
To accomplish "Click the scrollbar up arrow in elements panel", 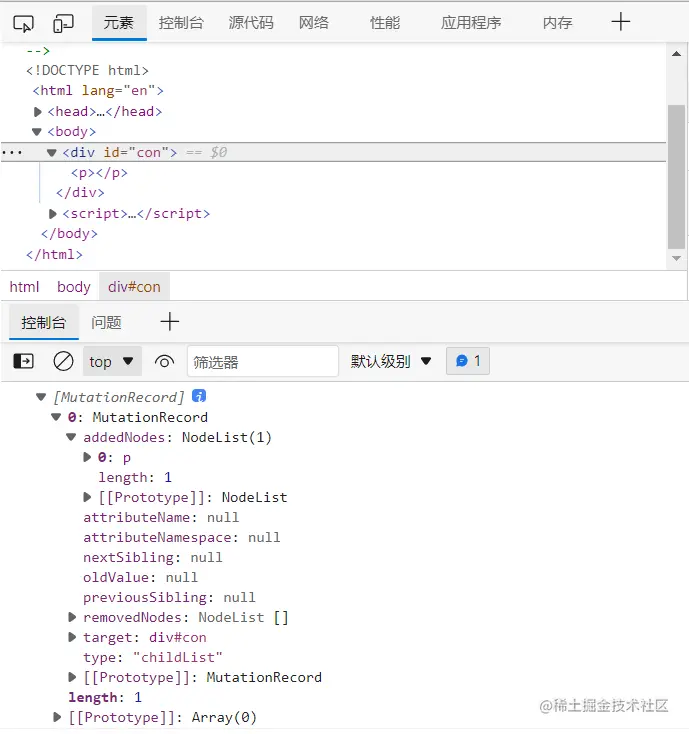I will tap(676, 54).
